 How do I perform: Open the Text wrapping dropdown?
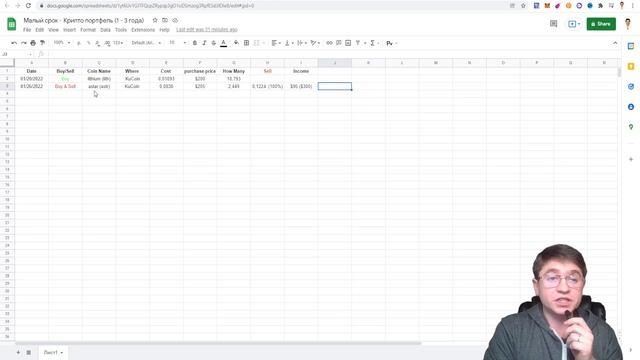tap(301, 43)
